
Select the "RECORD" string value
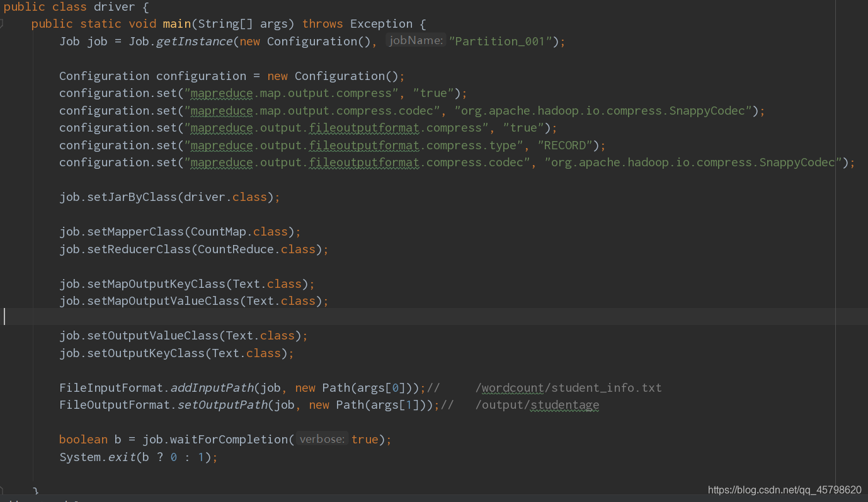(x=565, y=145)
